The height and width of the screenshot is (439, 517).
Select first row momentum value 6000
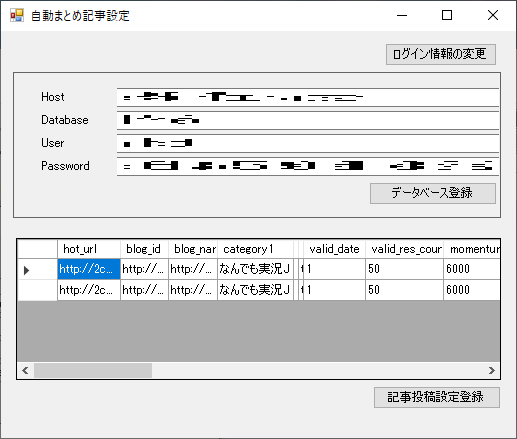(472, 269)
